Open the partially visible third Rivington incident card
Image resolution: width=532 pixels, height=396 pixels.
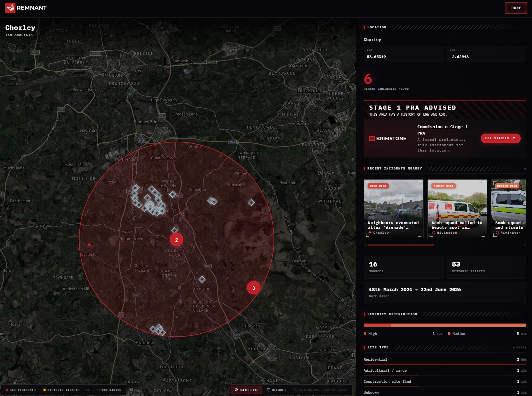[509, 209]
